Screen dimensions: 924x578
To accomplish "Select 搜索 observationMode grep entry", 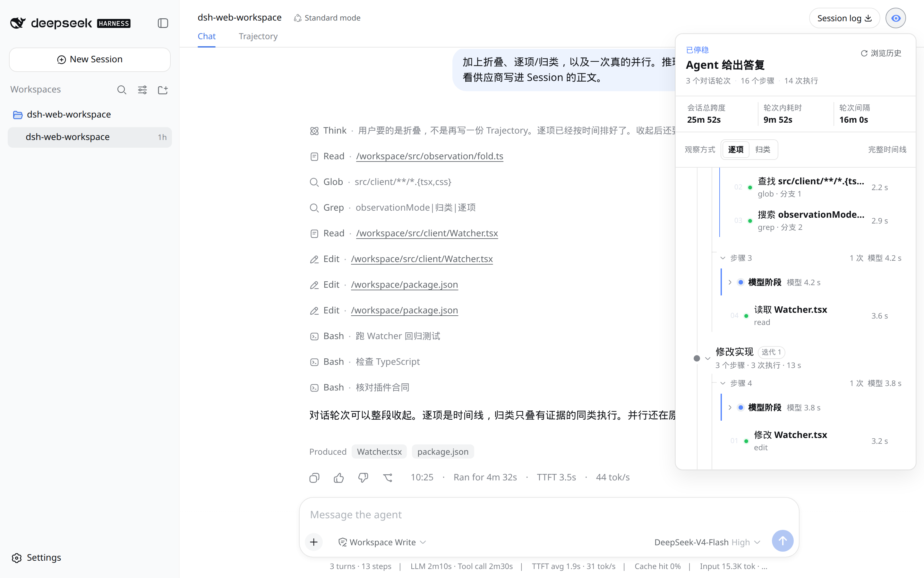I will click(x=811, y=221).
